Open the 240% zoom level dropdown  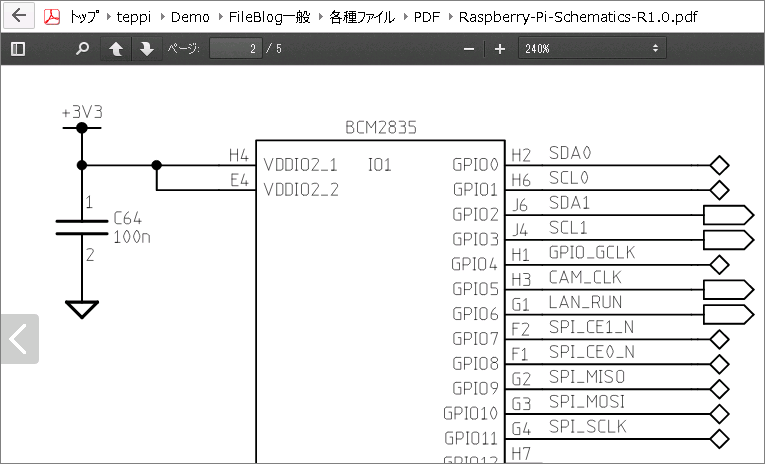point(592,48)
